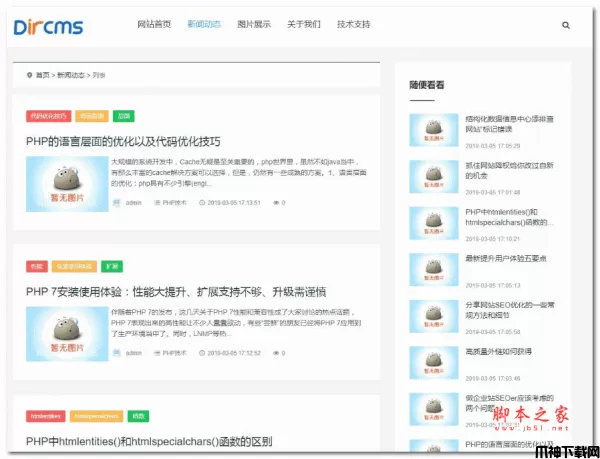The height and width of the screenshot is (459, 600).
Task: Click admin author in PHP语言层面 article
Action: (x=134, y=203)
